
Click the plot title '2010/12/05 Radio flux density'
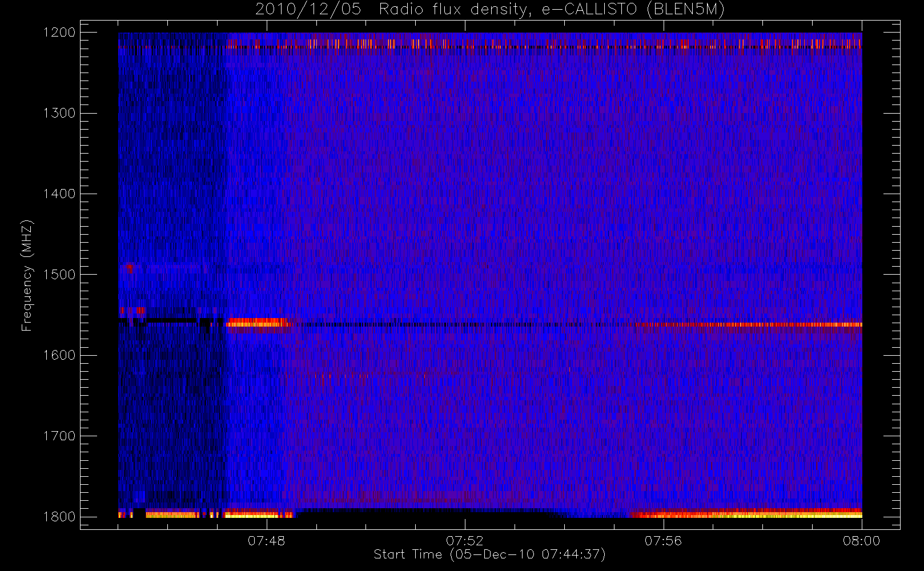[x=490, y=10]
